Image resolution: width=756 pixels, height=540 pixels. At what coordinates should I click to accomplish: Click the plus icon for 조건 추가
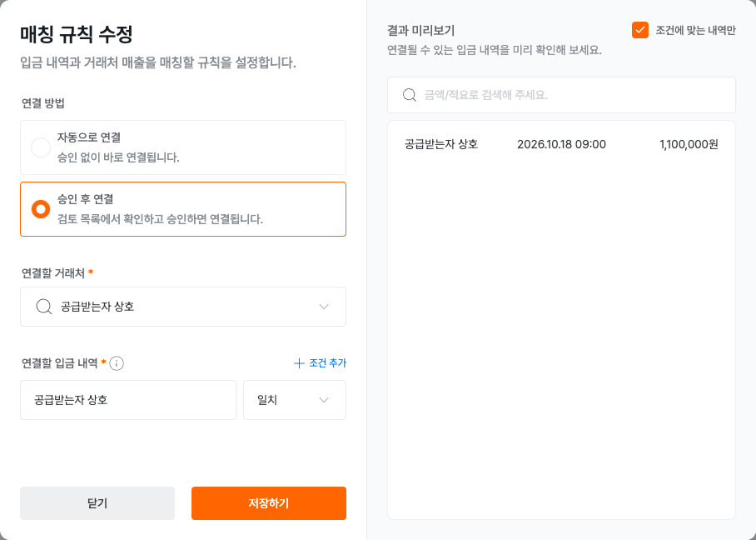(299, 362)
